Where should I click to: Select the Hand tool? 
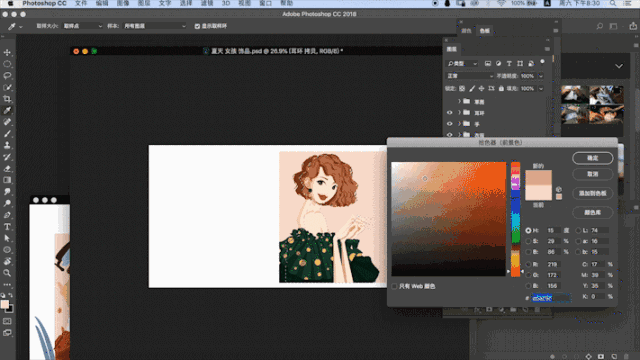(x=7, y=261)
